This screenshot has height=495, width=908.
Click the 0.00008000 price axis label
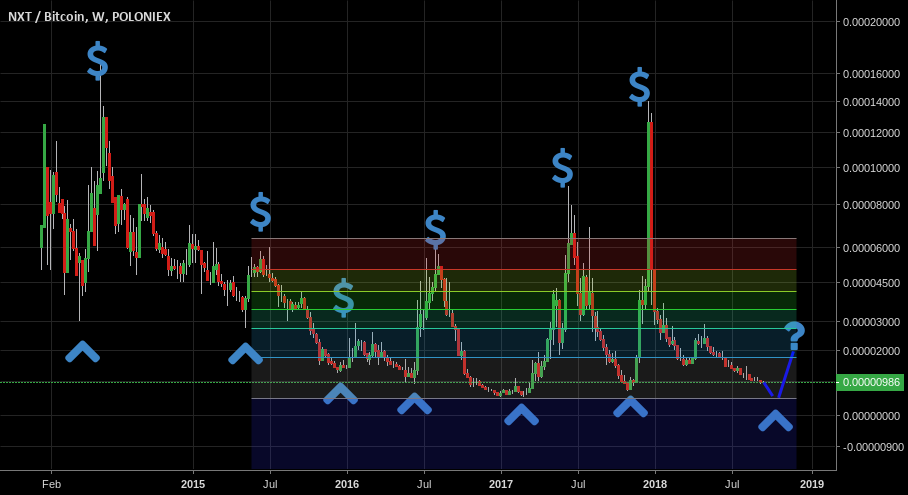872,205
